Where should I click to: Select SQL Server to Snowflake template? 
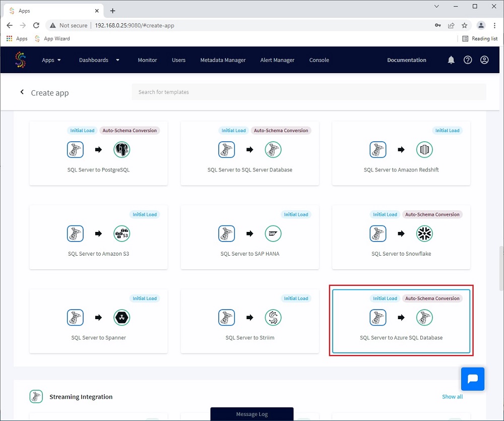tap(401, 237)
